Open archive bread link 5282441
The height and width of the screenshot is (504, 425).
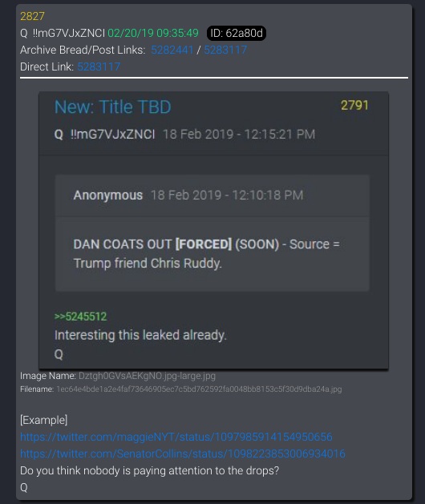click(172, 50)
